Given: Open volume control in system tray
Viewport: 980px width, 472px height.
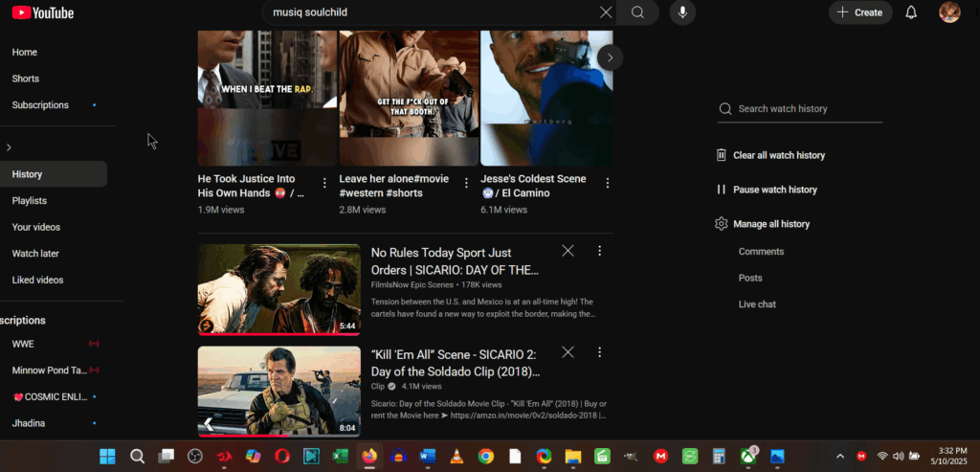Looking at the screenshot, I should pyautogui.click(x=899, y=457).
